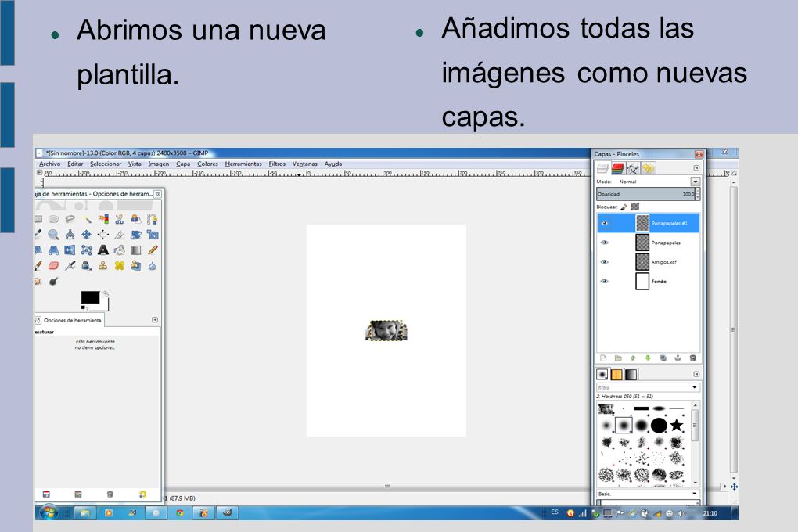Select the Cage Transform tool
Screen dimensions: 798x532
(x=87, y=250)
